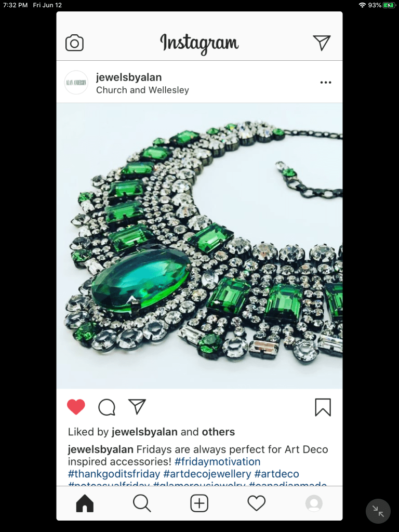
Task: Create new post with plus icon
Action: [199, 503]
